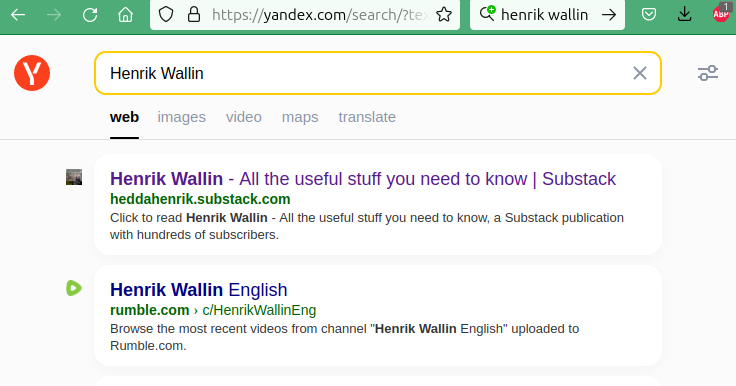Open the Henrik Wallin Substack result
Image resolution: width=736 pixels, height=386 pixels.
point(363,179)
